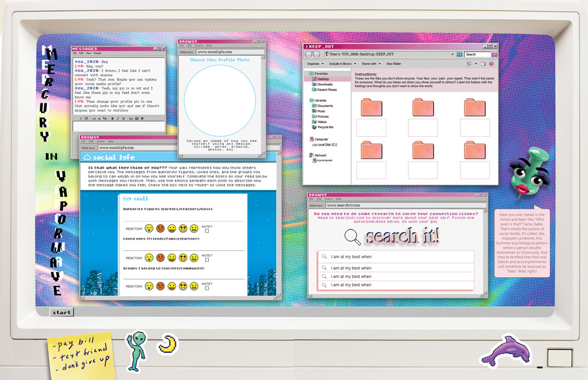Choose the laughing emoji under Loved ones
The width and height of the screenshot is (588, 380).
pos(172,258)
